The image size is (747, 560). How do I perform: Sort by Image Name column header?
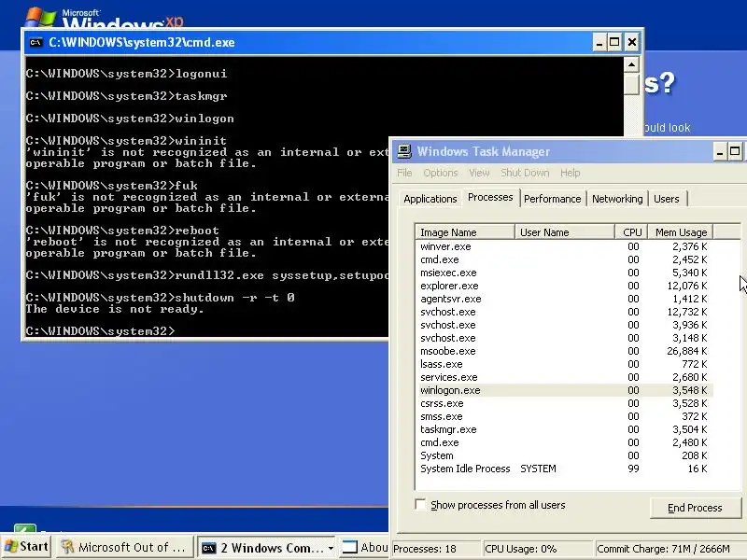[465, 231]
